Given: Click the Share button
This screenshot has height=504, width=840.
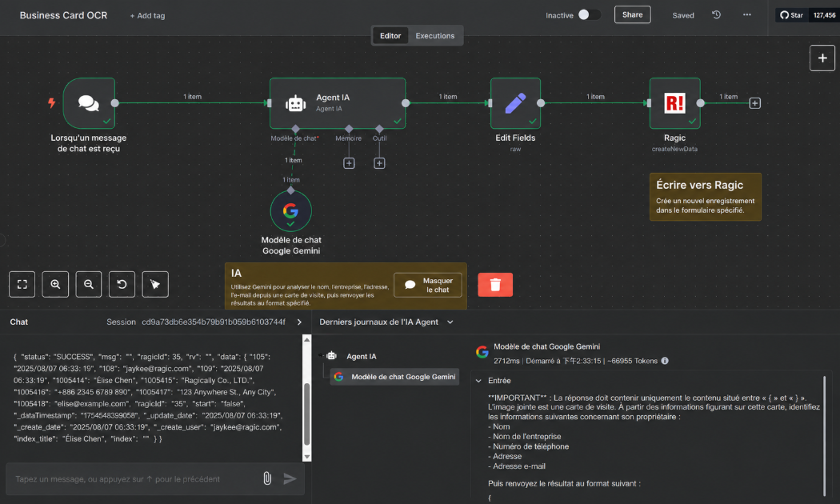Looking at the screenshot, I should pyautogui.click(x=632, y=15).
